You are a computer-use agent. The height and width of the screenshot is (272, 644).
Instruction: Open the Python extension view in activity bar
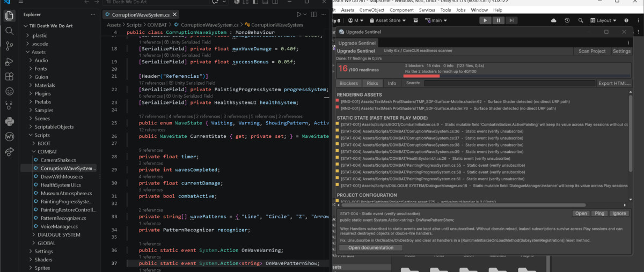9,121
